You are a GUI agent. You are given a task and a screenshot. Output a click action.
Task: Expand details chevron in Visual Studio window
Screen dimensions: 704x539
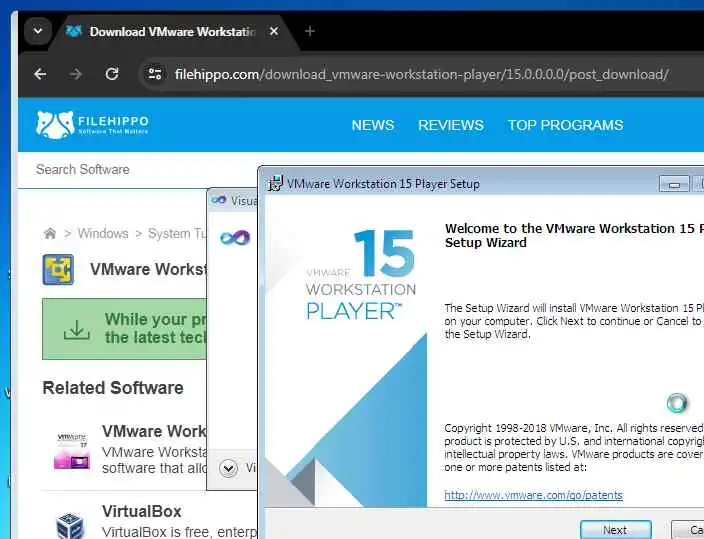coord(229,469)
